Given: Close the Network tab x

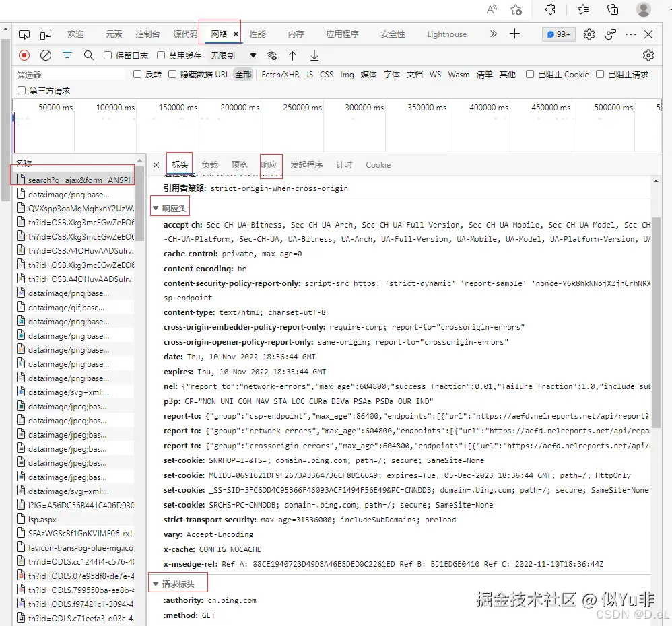Looking at the screenshot, I should (x=236, y=34).
